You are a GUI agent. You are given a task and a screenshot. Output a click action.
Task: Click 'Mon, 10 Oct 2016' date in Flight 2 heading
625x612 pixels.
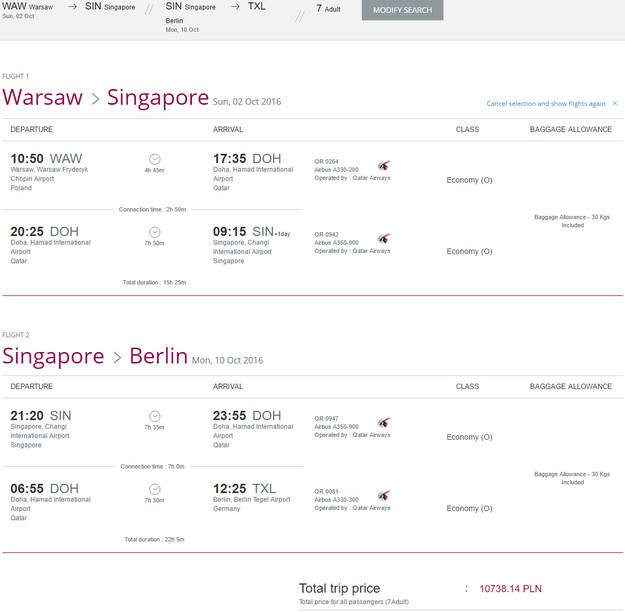[x=227, y=360]
